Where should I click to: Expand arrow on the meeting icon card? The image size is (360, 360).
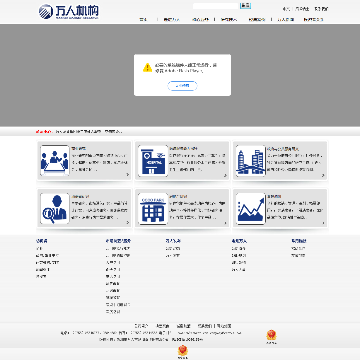[127, 175]
